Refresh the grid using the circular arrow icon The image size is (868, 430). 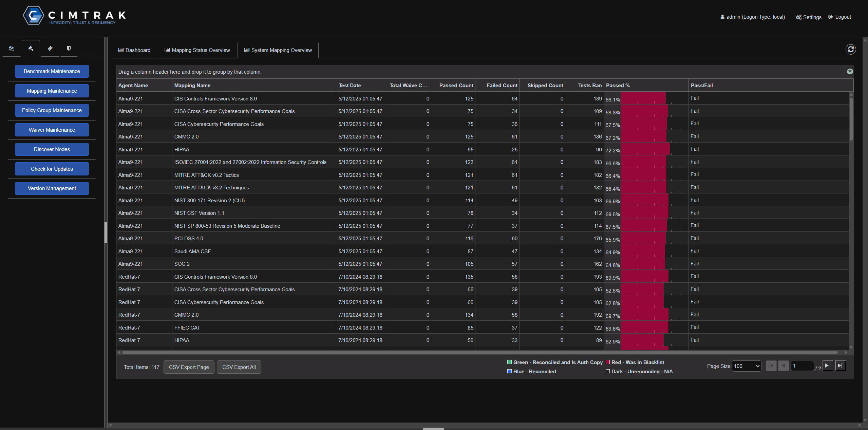click(x=850, y=49)
